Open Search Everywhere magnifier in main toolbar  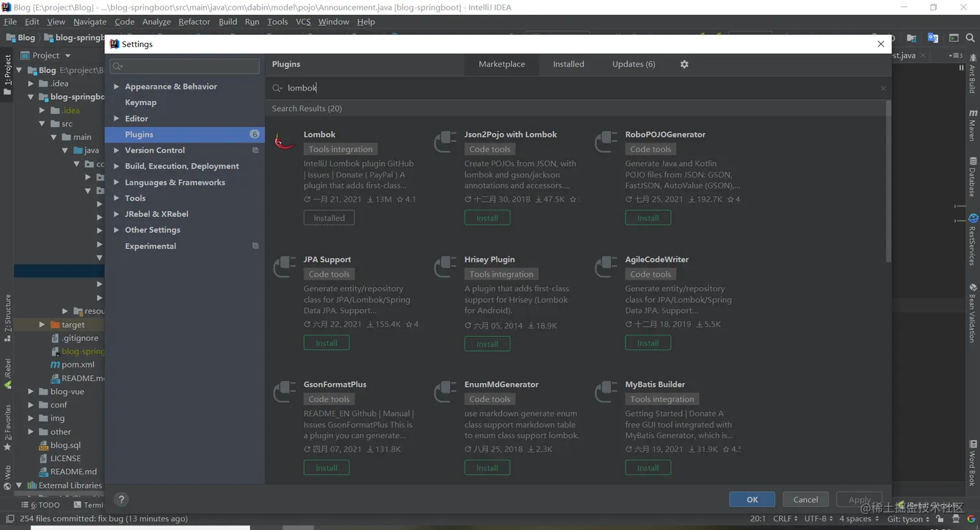pyautogui.click(x=970, y=38)
